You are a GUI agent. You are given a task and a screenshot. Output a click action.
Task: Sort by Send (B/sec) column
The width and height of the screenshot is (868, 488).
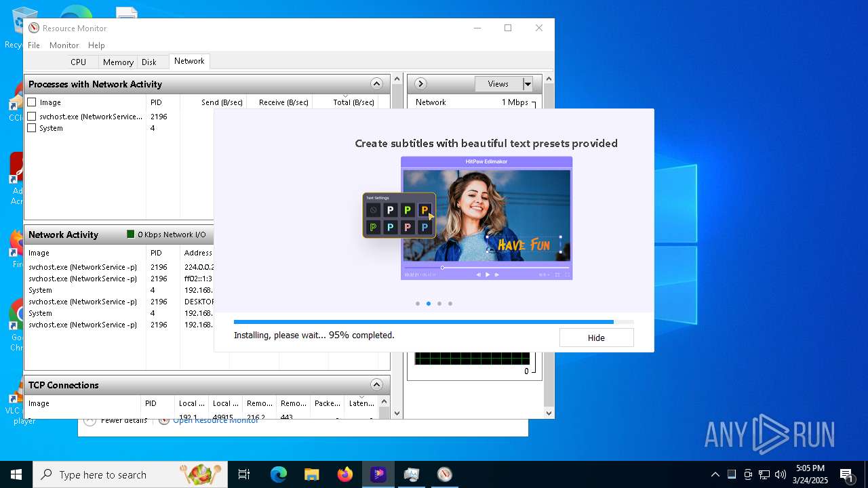(x=213, y=102)
